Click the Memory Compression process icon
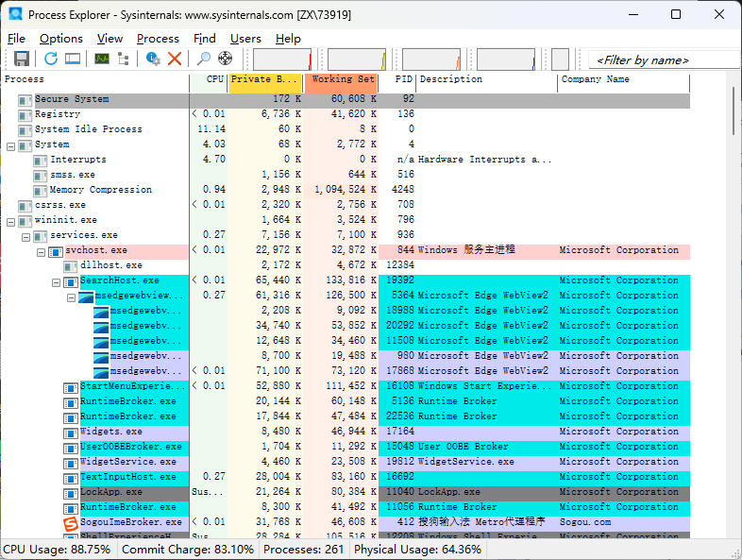The height and width of the screenshot is (560, 742). tap(41, 191)
